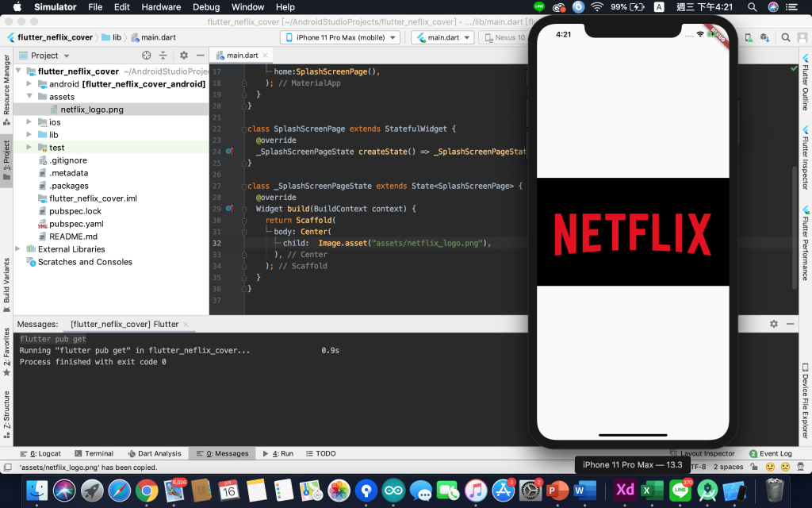The image size is (812, 508).
Task: Open the main.dart run configuration dropdown
Action: pos(444,37)
